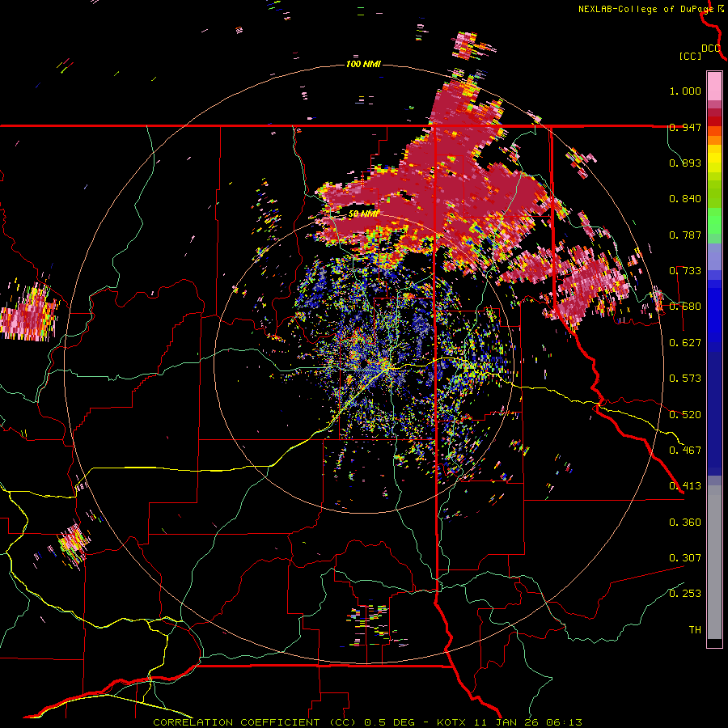The height and width of the screenshot is (728, 728).
Task: Pick the light pink top segment of the color bar
Action: (714, 86)
